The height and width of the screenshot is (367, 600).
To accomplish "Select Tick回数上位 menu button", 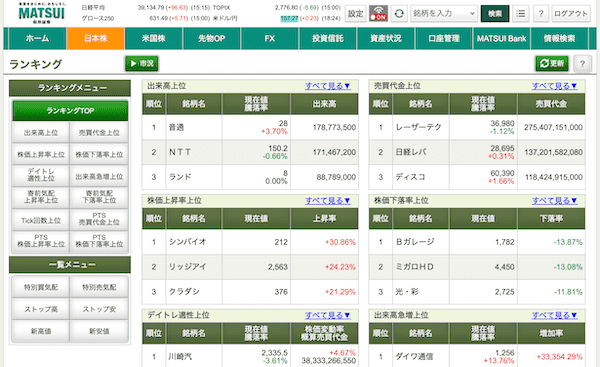I will (41, 220).
